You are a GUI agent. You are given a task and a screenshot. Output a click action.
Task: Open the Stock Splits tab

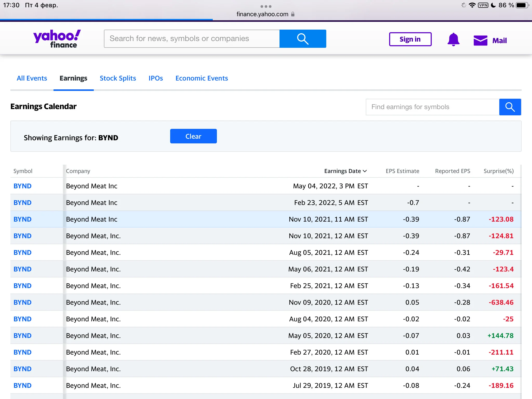tap(118, 78)
